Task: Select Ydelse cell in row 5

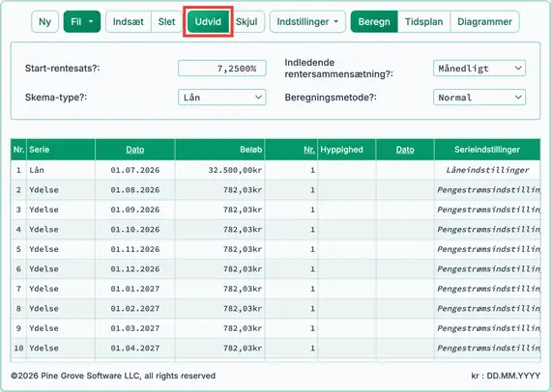Action: [61, 249]
